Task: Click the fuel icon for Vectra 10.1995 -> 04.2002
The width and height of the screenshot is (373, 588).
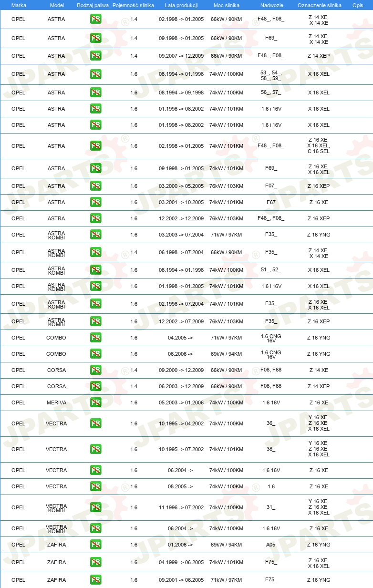Action: (x=95, y=423)
